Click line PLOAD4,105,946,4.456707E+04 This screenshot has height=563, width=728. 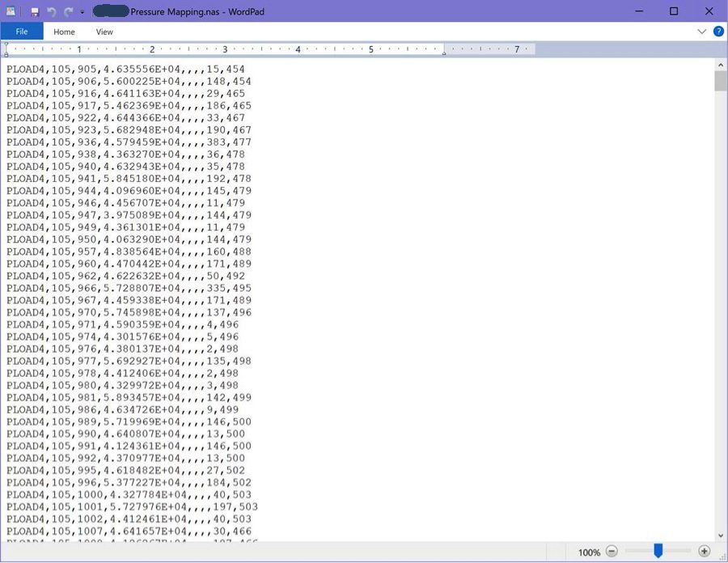(x=125, y=203)
